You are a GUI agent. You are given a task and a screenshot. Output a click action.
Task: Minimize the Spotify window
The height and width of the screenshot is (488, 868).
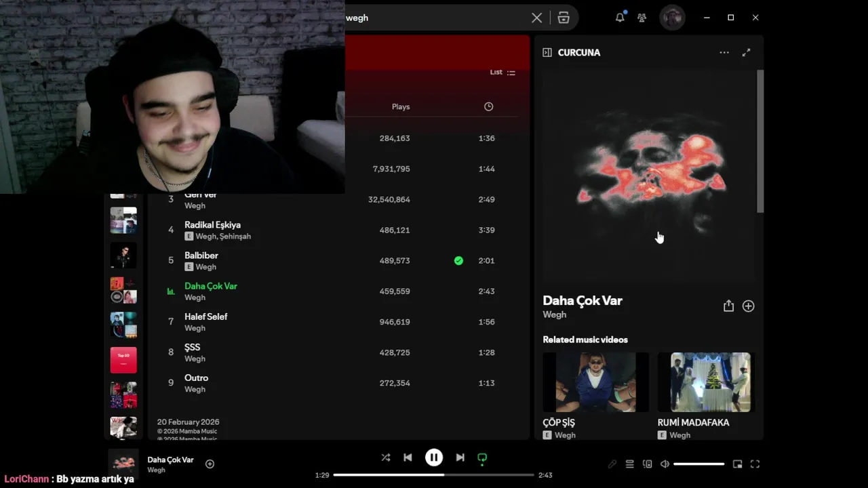click(706, 18)
